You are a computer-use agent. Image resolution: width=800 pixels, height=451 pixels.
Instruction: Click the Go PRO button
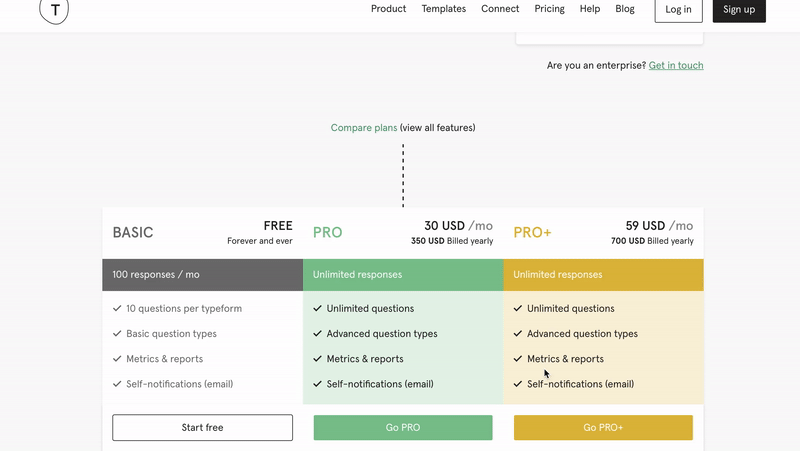tap(403, 428)
